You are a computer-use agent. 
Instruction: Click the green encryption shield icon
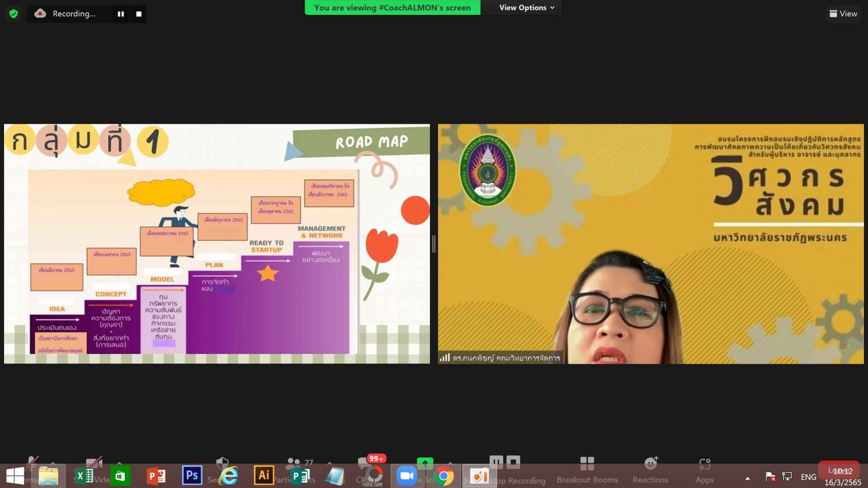pyautogui.click(x=14, y=14)
